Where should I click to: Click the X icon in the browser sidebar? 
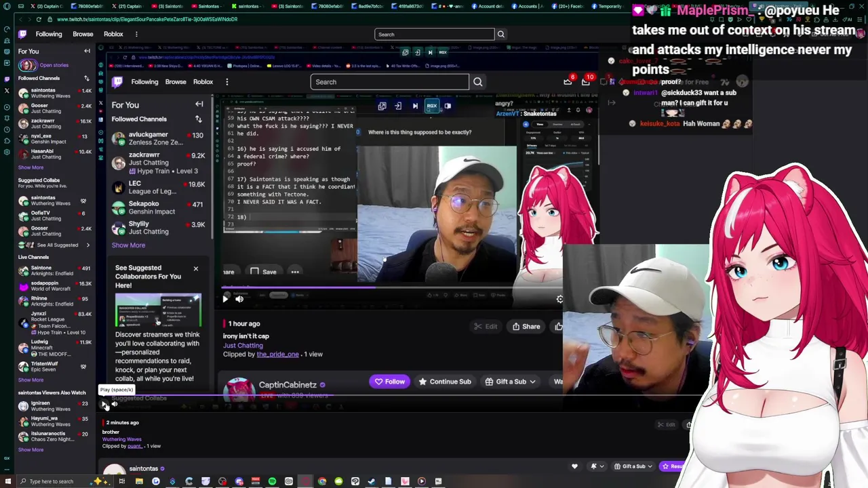coord(7,90)
